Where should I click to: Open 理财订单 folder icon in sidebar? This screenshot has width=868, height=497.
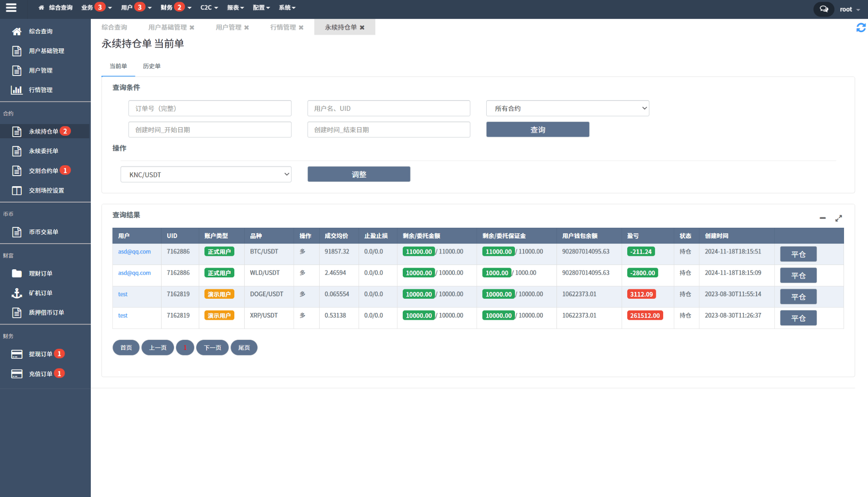coord(17,274)
